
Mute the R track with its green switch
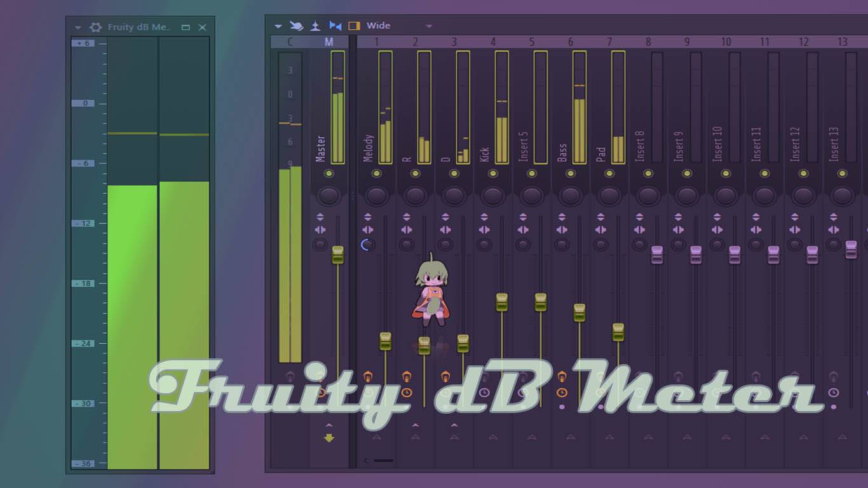(x=415, y=173)
